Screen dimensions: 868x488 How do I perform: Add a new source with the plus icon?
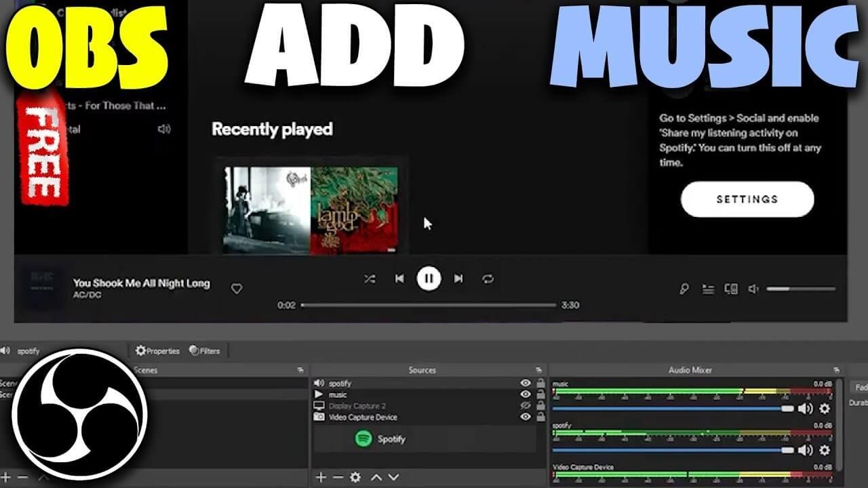tap(321, 478)
